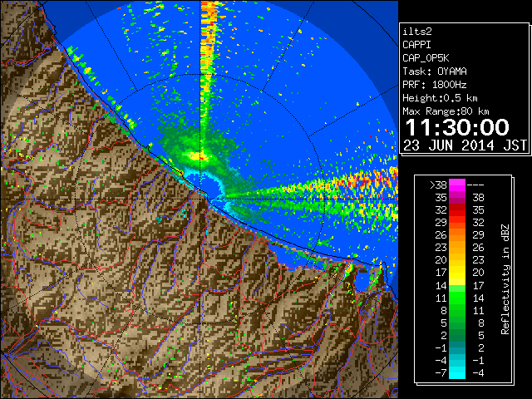532x399 pixels.
Task: Pick the cyan swatch at the scale bottom
Action: click(x=457, y=373)
